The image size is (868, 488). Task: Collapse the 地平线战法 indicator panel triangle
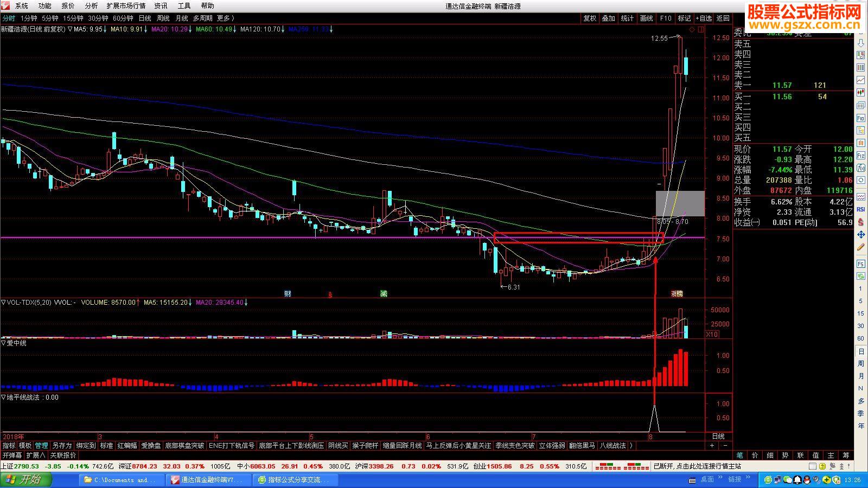[3, 397]
